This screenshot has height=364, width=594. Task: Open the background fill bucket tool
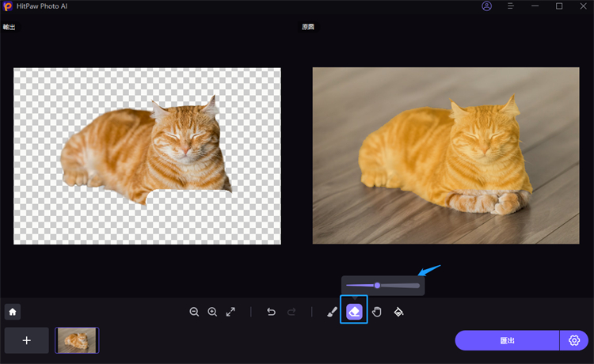click(398, 312)
